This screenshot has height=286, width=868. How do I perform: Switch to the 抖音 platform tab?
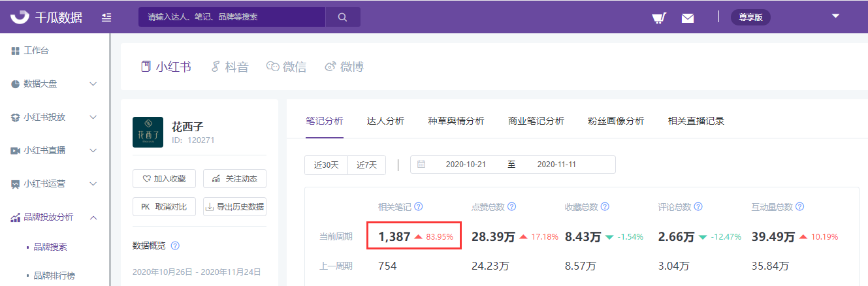coord(230,67)
